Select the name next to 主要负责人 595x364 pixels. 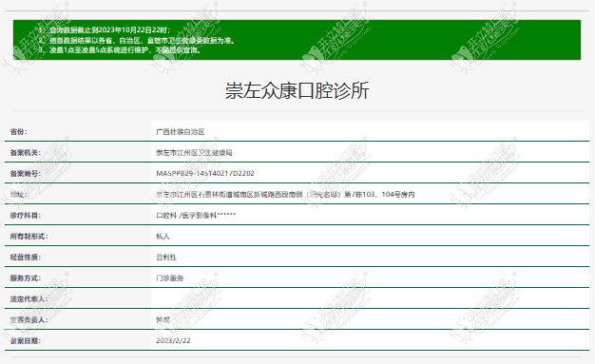(163, 319)
